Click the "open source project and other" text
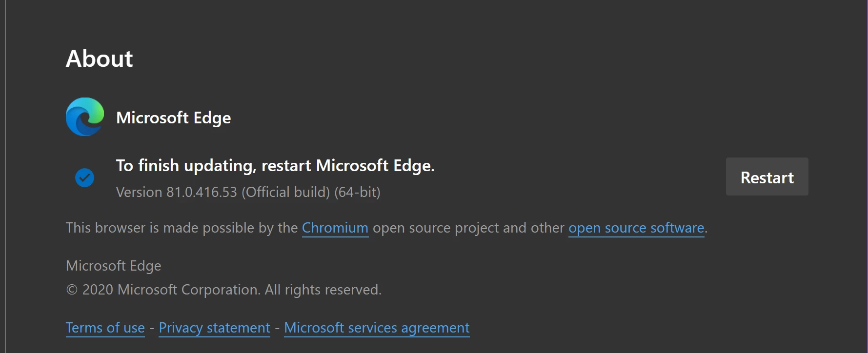 click(468, 228)
